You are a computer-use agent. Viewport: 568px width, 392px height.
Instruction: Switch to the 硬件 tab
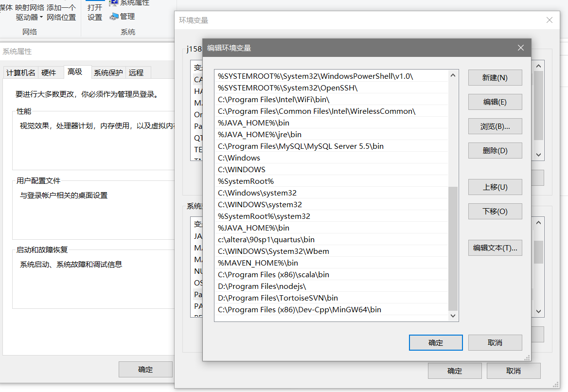[x=50, y=72]
